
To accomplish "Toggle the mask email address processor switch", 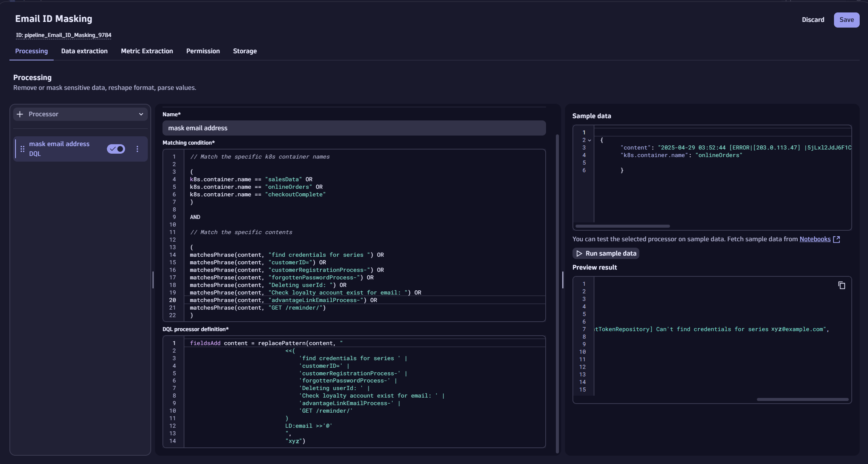I will (116, 149).
